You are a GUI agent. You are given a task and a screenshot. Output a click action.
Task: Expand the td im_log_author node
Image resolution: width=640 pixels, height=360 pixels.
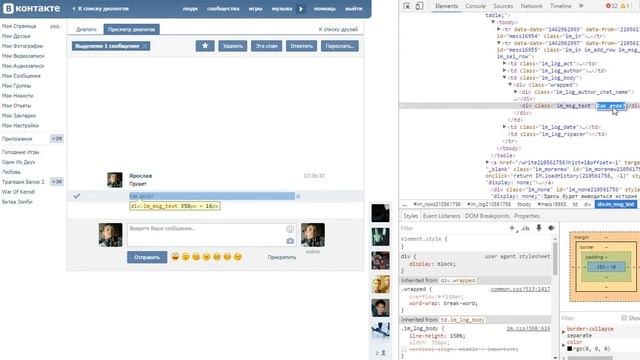504,71
